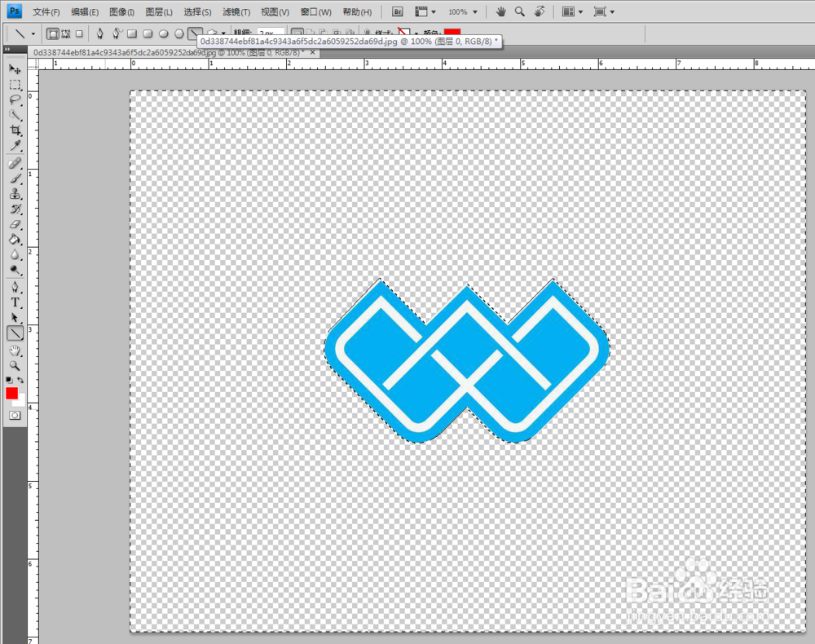This screenshot has height=644, width=815.
Task: Click the current Line tool preset icon
Action: coord(20,33)
